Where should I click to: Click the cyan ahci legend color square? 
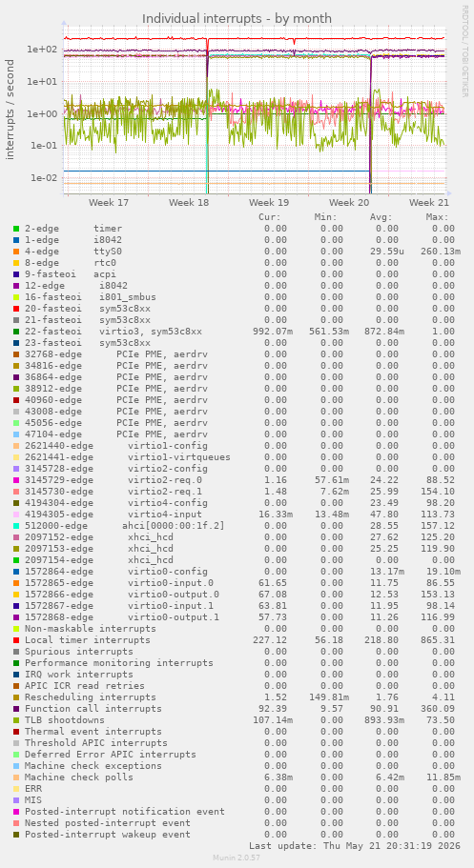tap(16, 526)
